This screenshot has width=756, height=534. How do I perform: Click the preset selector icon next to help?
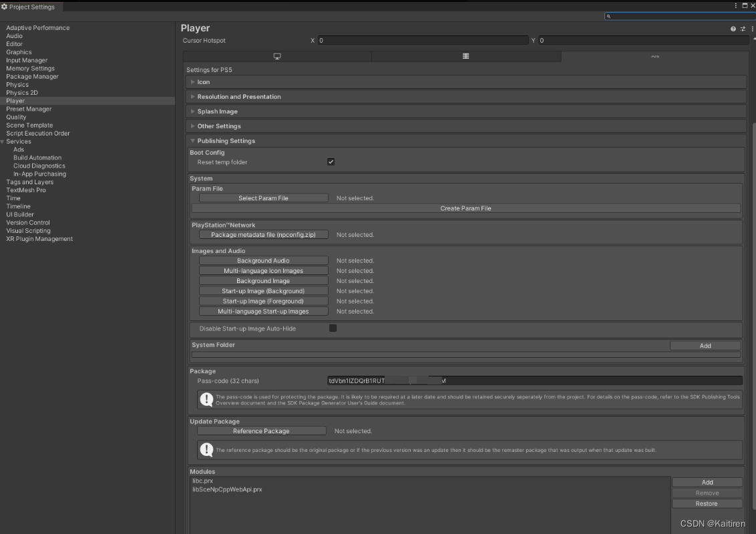point(742,28)
